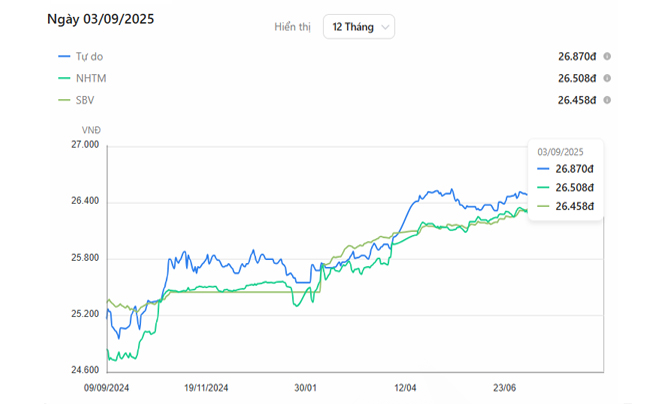Click the 19/11/2024 date on x-axis
This screenshot has width=660, height=404.
point(206,387)
